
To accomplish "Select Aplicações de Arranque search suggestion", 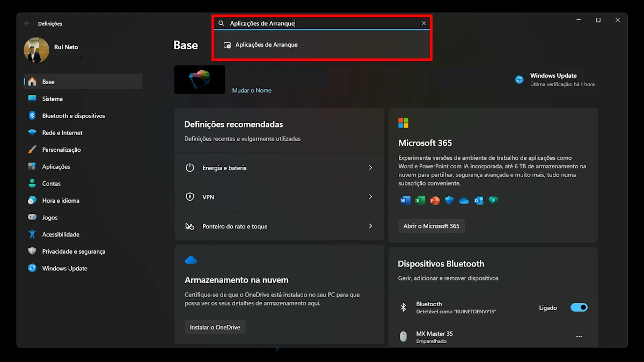I will pos(266,45).
